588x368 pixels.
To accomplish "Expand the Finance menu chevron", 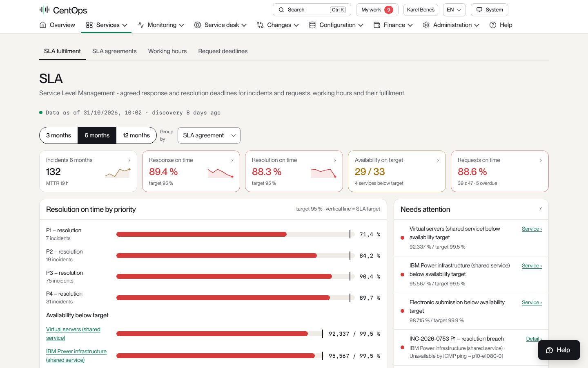I will [410, 25].
